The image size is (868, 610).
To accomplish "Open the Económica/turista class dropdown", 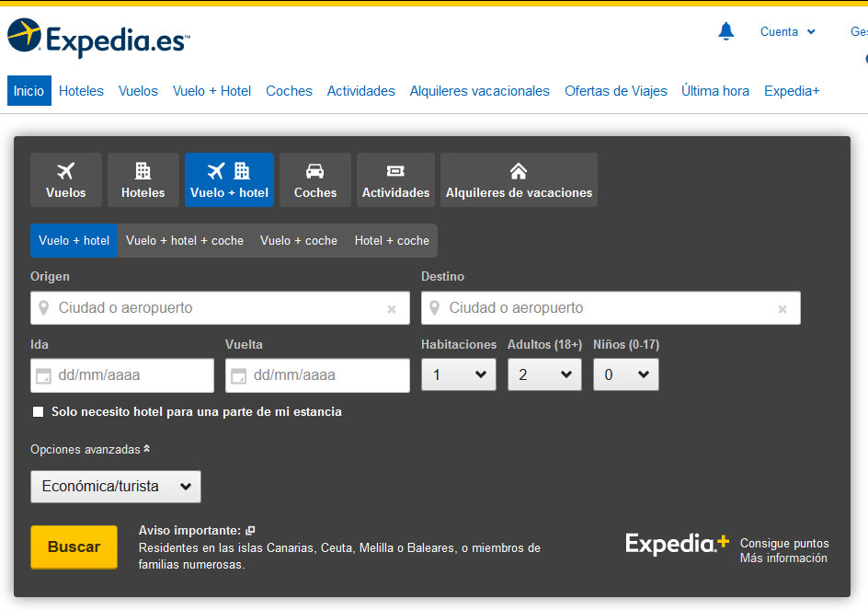I will [x=116, y=487].
